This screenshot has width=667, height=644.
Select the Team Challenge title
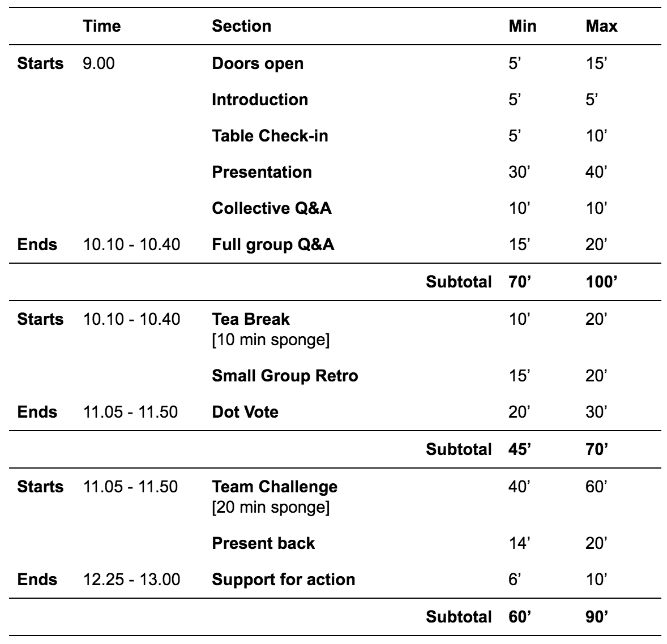pos(275,487)
